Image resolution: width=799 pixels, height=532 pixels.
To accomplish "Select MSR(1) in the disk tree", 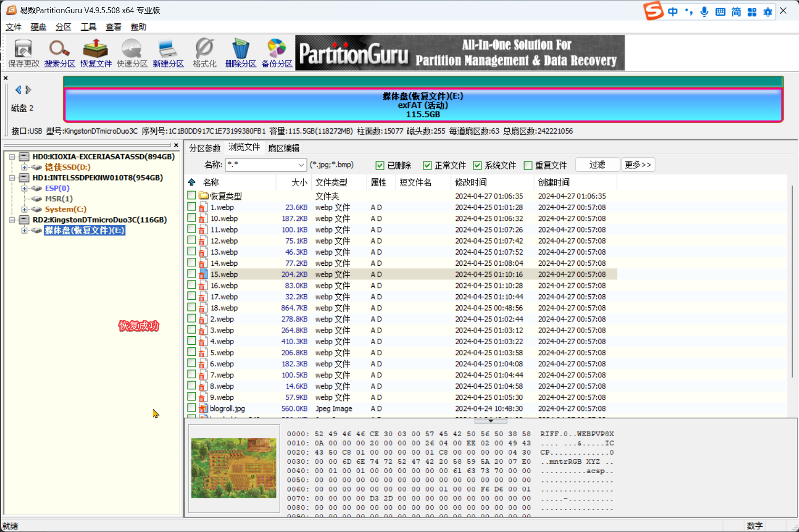I will click(x=58, y=199).
